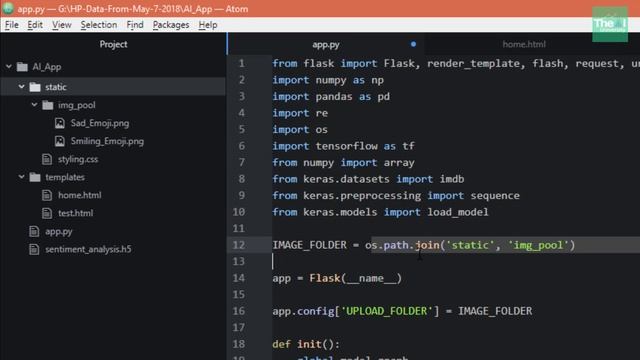Screen dimensions: 640x360
Task: Click the 'img_pool' string on line 12
Action: [538, 245]
